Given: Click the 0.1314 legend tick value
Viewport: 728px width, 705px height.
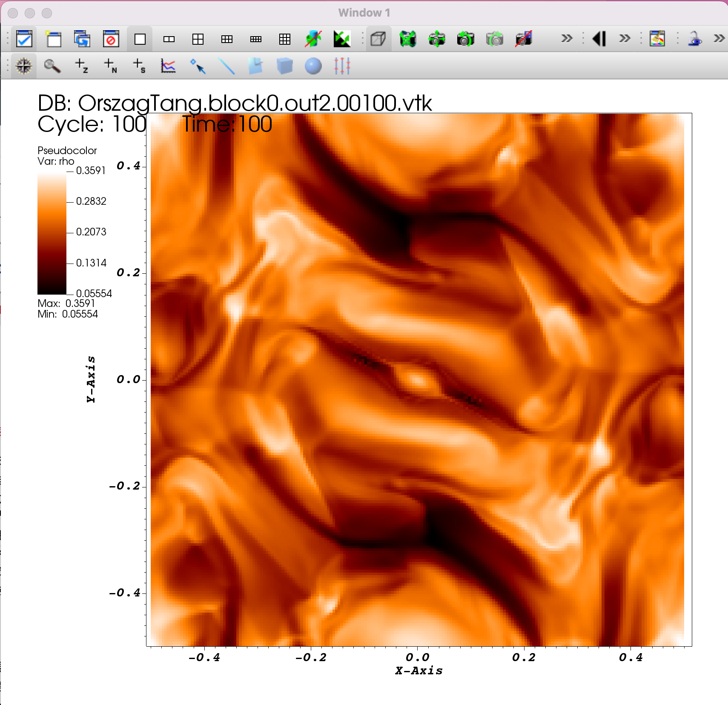Looking at the screenshot, I should 91,263.
